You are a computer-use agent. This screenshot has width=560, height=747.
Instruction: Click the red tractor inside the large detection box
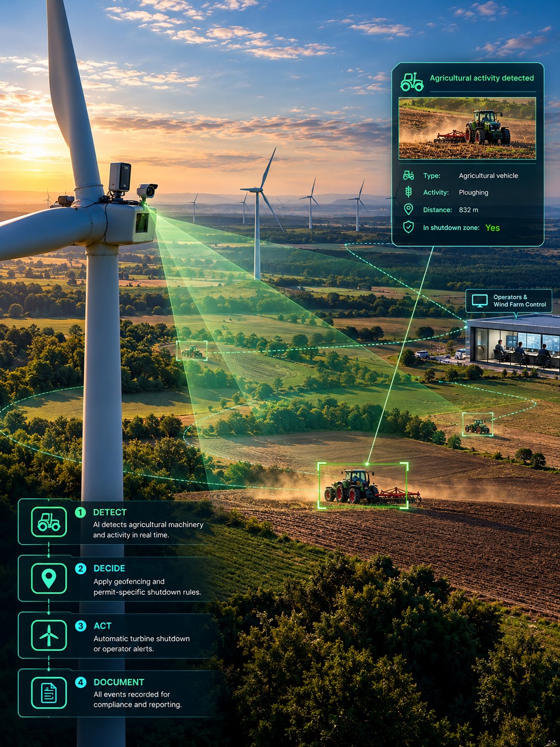pyautogui.click(x=353, y=486)
